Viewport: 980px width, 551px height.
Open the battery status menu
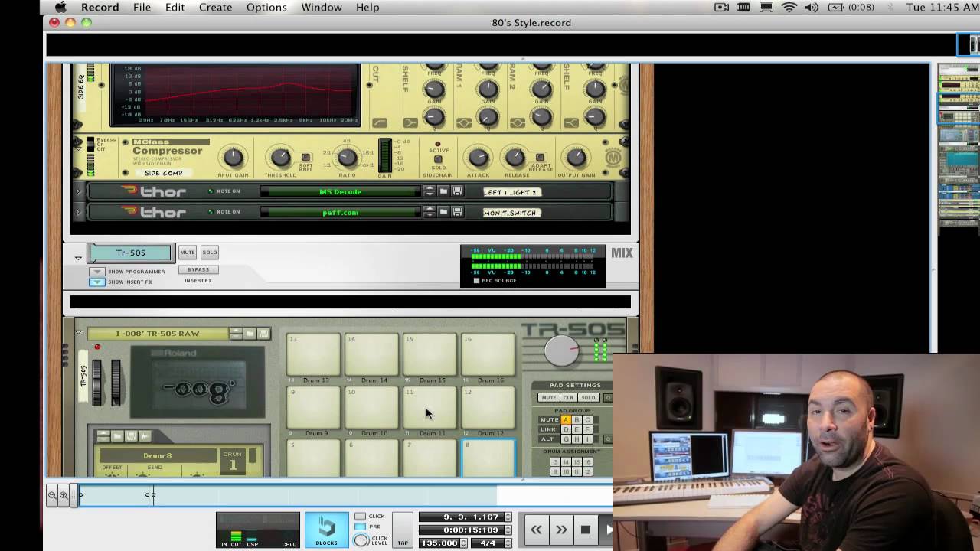851,8
